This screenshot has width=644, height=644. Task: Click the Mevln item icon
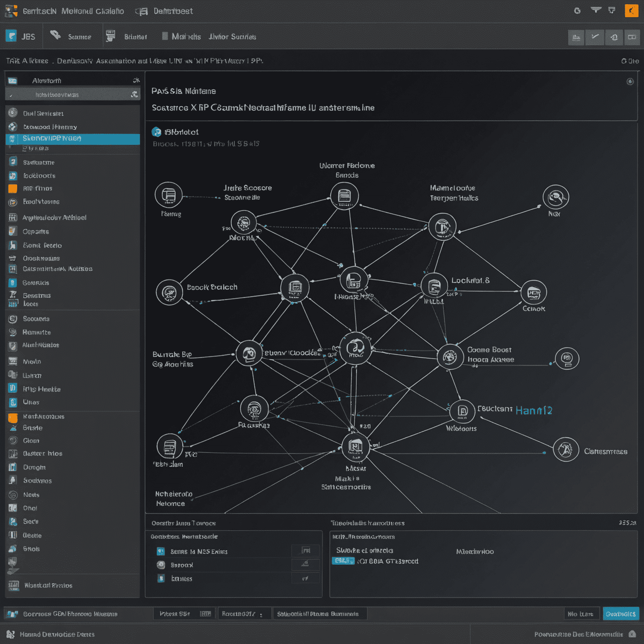click(x=13, y=361)
